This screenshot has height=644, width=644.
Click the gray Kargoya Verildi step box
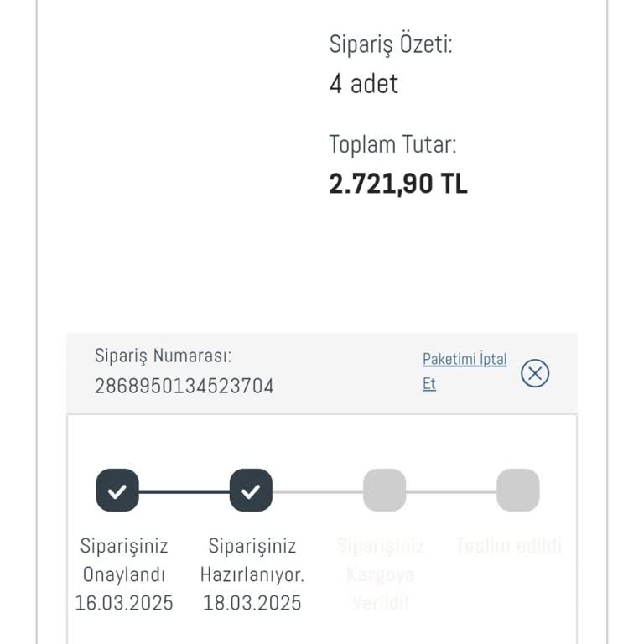(384, 491)
